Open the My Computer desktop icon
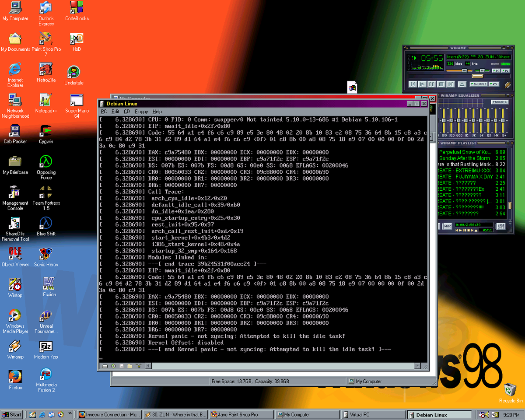The width and height of the screenshot is (525, 420). 15,11
